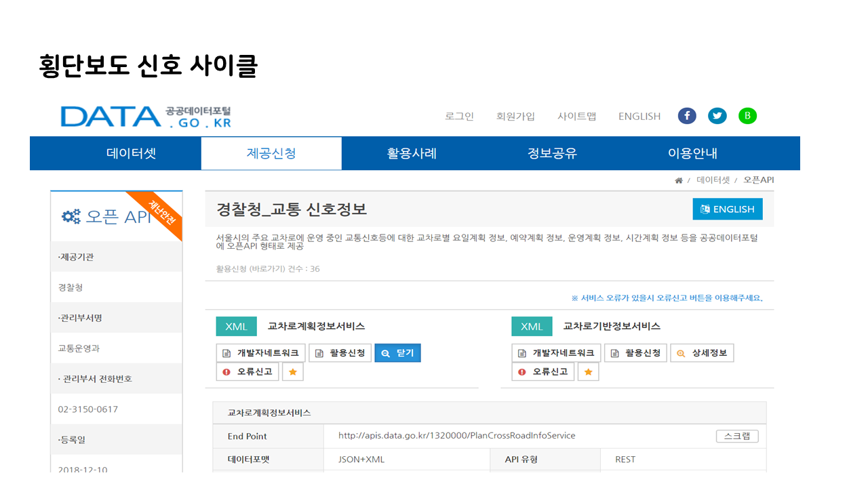Open the green B blog icon
This screenshot has height=488, width=868.
[x=747, y=116]
